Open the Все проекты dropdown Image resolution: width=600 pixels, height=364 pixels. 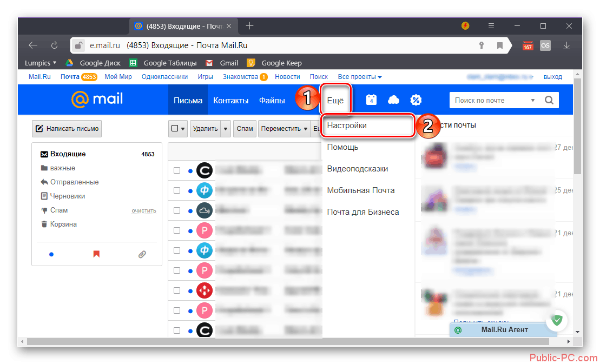pos(360,77)
